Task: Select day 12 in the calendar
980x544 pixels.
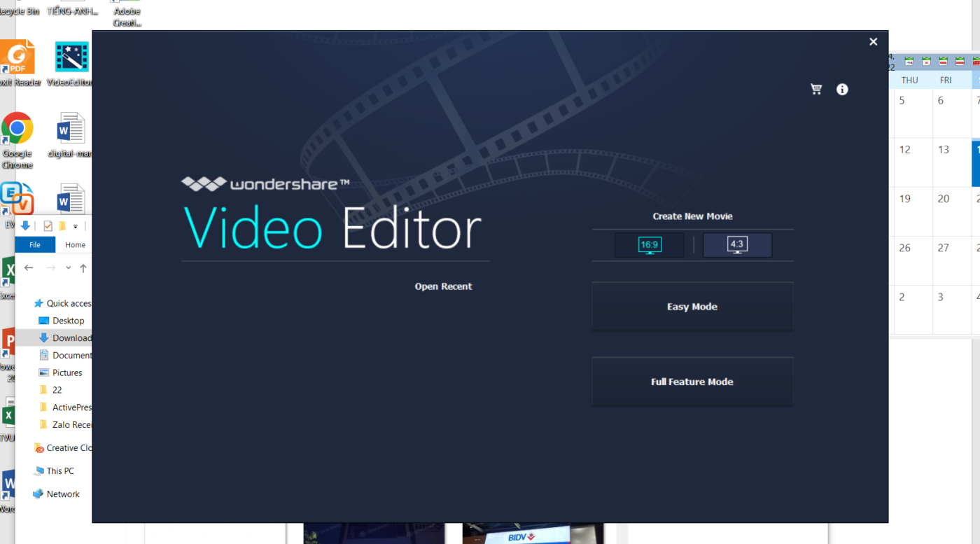Action: 913,162
